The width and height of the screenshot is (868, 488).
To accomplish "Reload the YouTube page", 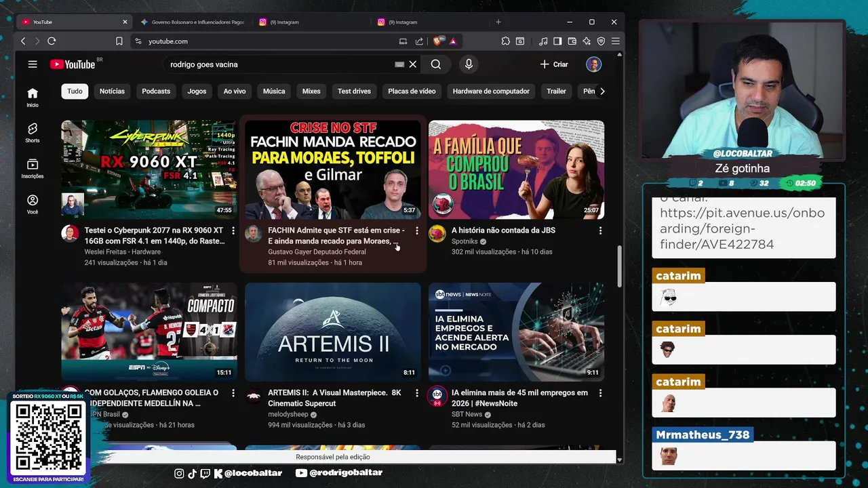I will coord(52,41).
